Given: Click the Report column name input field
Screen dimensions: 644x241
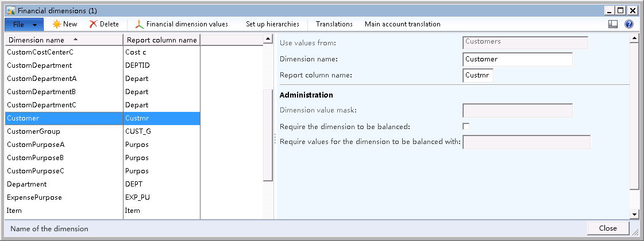Looking at the screenshot, I should pyautogui.click(x=478, y=76).
